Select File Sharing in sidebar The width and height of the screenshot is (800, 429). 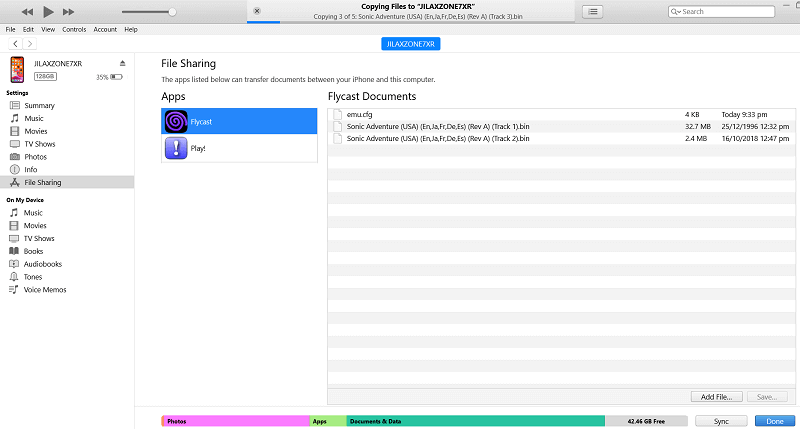(x=67, y=182)
